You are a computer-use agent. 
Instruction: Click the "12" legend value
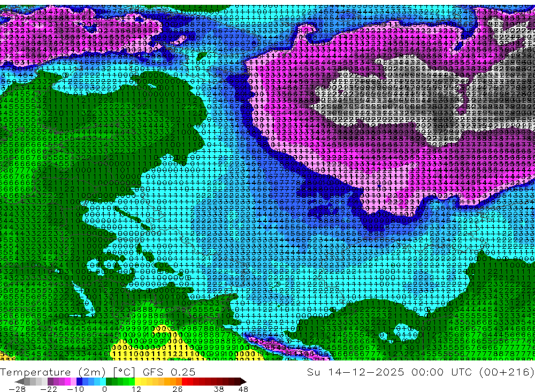(136, 389)
